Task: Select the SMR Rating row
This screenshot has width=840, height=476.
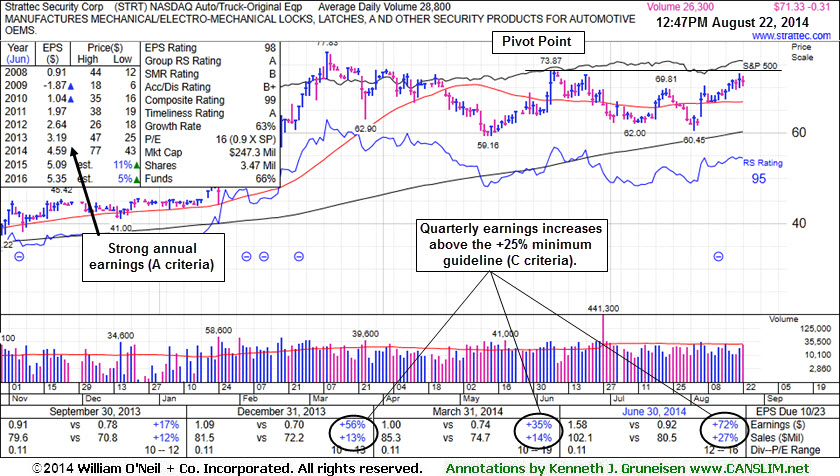Action: [210, 74]
